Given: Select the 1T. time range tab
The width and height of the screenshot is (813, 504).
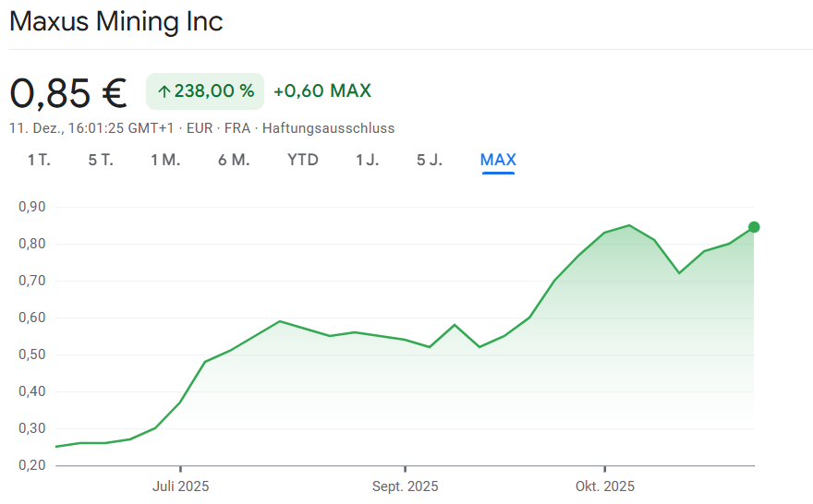Looking at the screenshot, I should pyautogui.click(x=39, y=160).
